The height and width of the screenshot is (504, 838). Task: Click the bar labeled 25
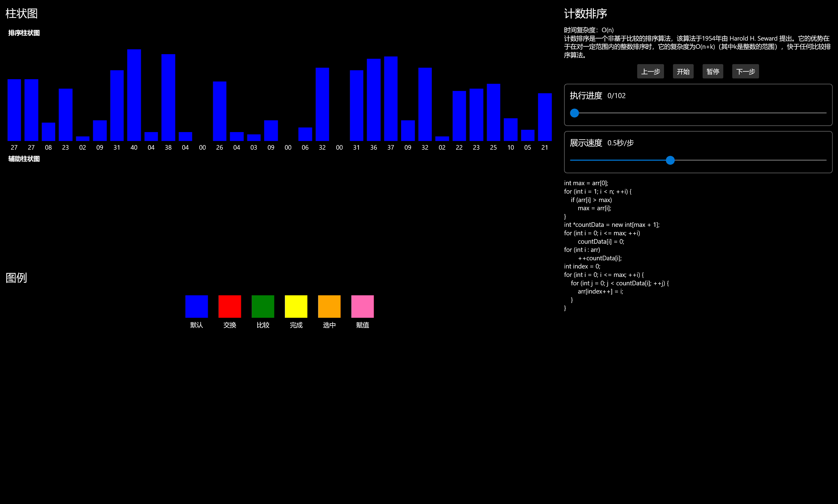pos(493,112)
